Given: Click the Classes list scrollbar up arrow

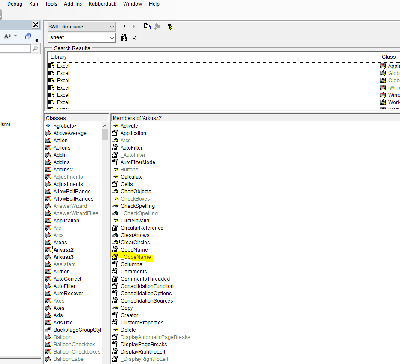Looking at the screenshot, I should [105, 126].
